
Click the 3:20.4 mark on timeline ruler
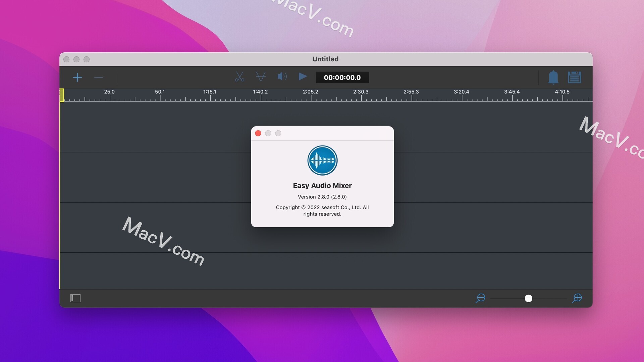461,92
